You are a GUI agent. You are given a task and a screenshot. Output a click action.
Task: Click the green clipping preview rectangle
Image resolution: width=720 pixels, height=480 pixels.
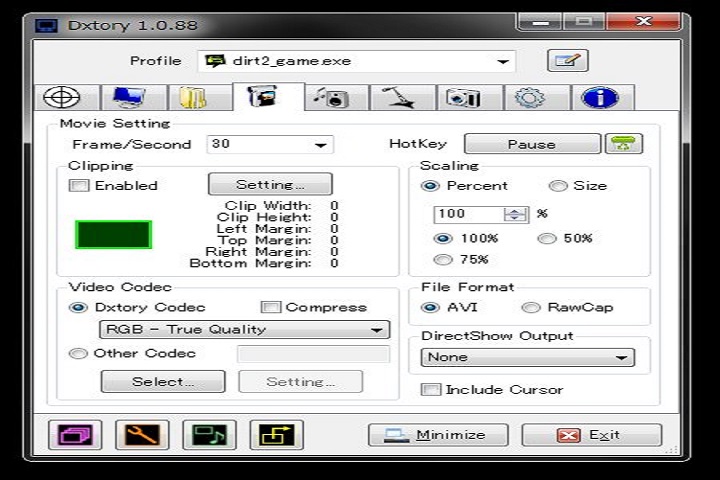click(113, 234)
